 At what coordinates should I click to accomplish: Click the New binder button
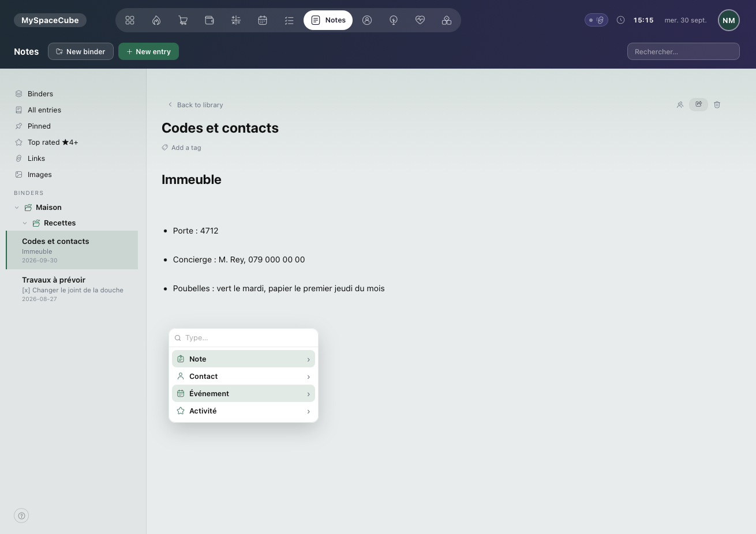pyautogui.click(x=81, y=51)
